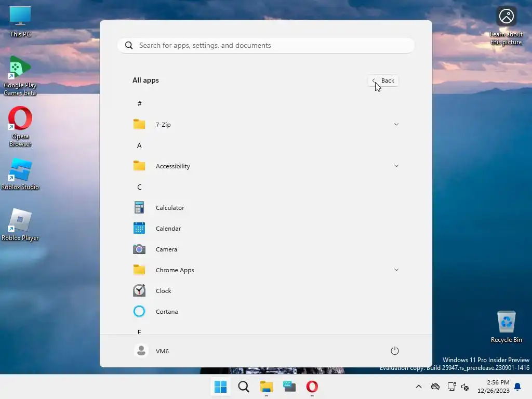Click the All apps heading text
Image resolution: width=532 pixels, height=399 pixels.
click(145, 81)
